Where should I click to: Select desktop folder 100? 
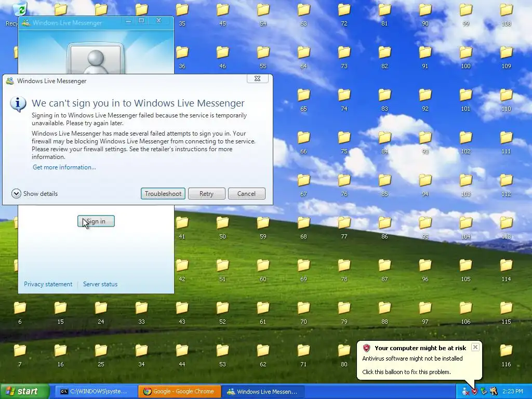pyautogui.click(x=466, y=57)
